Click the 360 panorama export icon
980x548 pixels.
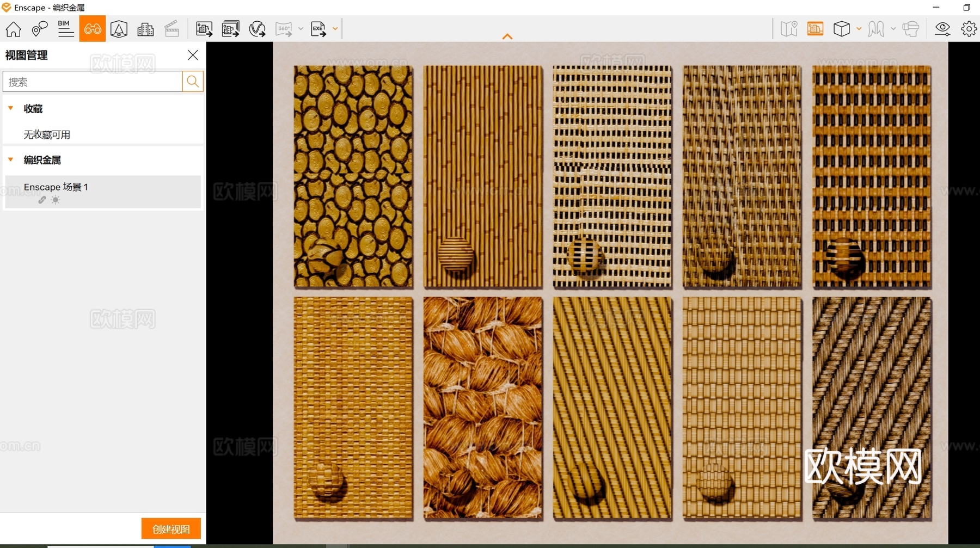pyautogui.click(x=284, y=29)
